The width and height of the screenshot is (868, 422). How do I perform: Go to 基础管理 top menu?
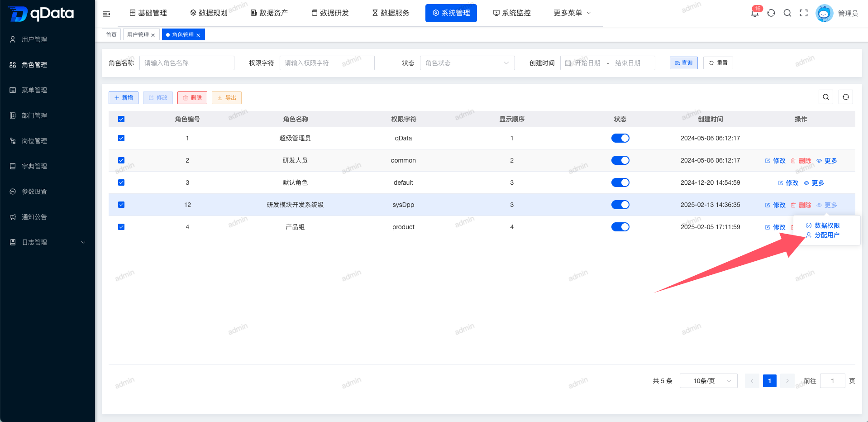pyautogui.click(x=148, y=13)
